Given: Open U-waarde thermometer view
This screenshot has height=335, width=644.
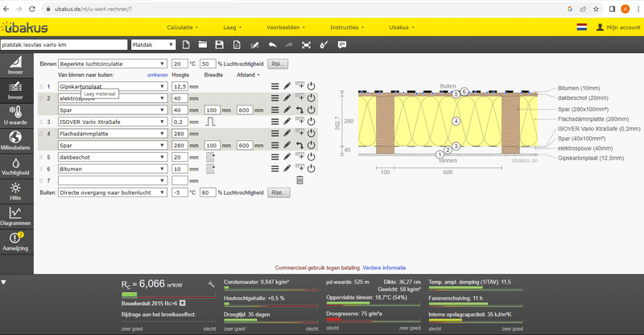Looking at the screenshot, I should point(15,115).
